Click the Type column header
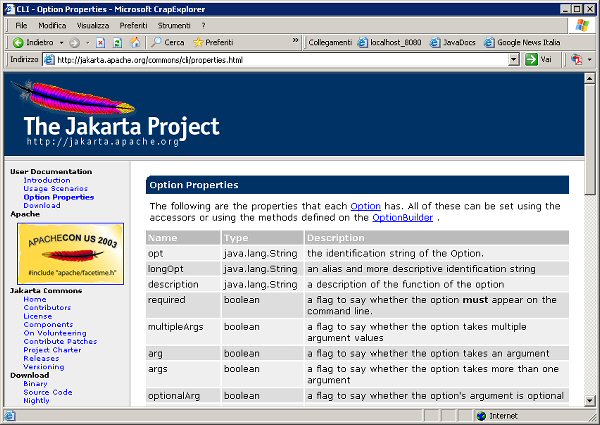 262,238
